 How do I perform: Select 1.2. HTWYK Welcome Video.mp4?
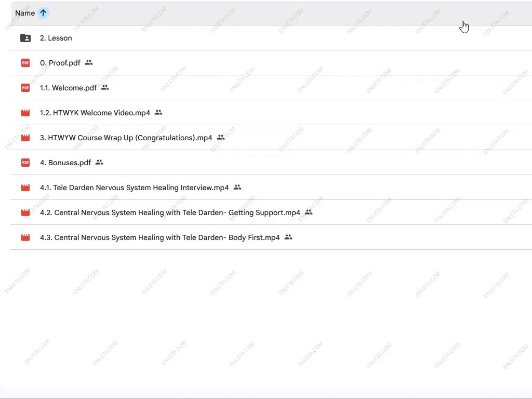point(95,113)
